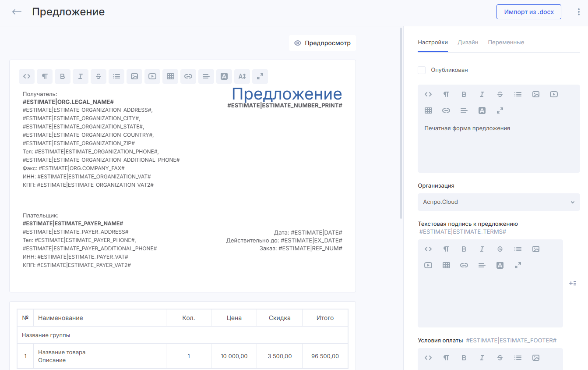Apply bold formatting in main editor toolbar

(x=63, y=76)
